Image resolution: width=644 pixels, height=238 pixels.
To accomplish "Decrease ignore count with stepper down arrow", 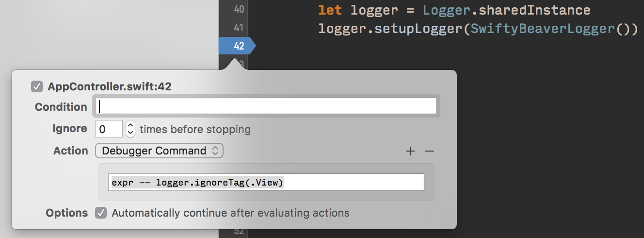I will (130, 133).
